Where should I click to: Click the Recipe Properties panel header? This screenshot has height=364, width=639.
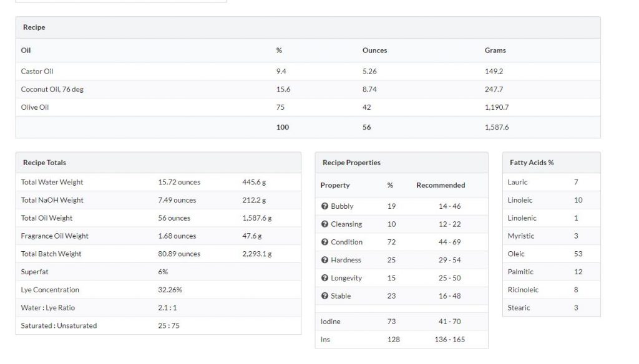(401, 163)
